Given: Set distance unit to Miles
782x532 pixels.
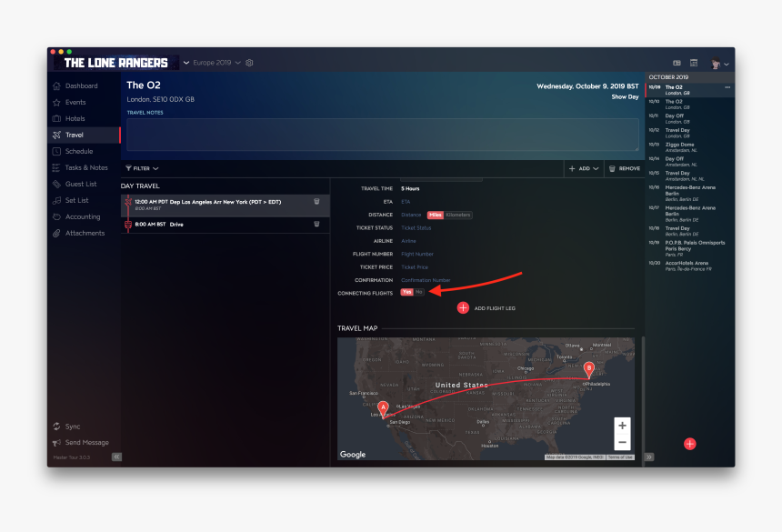Looking at the screenshot, I should click(436, 215).
